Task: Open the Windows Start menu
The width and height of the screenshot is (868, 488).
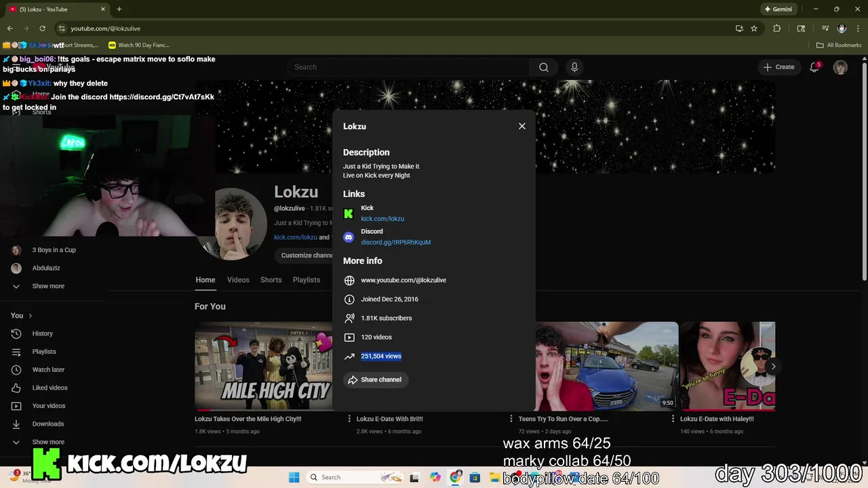Action: [294, 477]
